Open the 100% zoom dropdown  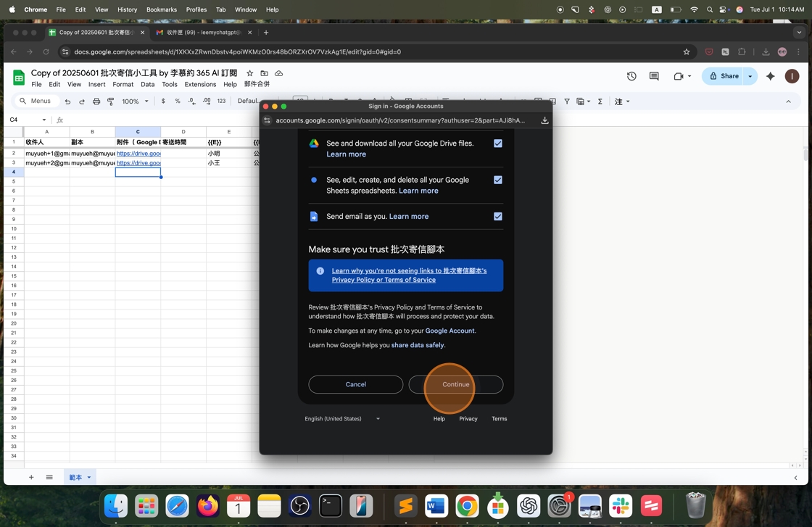click(x=135, y=101)
